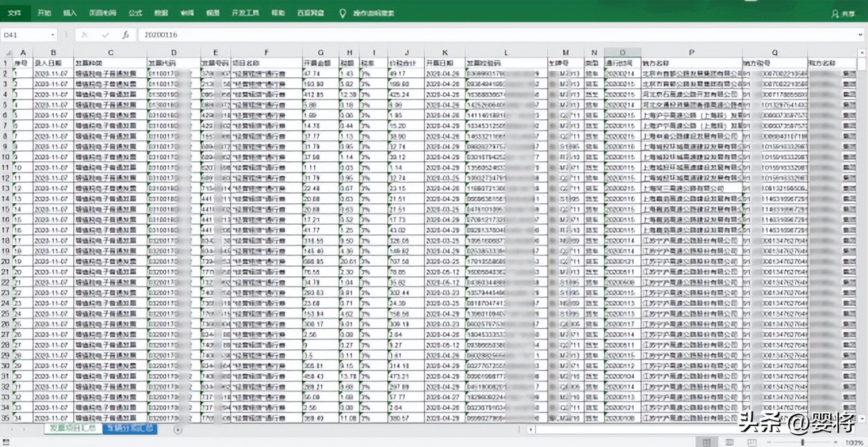Switch to the blue 车辆分类汇总 sheet tab
Image resolution: width=868 pixels, height=447 pixels.
tap(130, 429)
